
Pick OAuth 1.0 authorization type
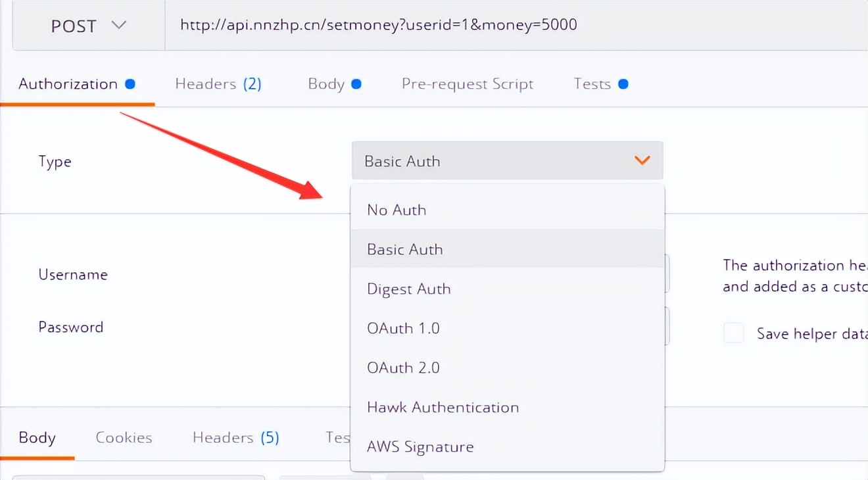pyautogui.click(x=403, y=328)
